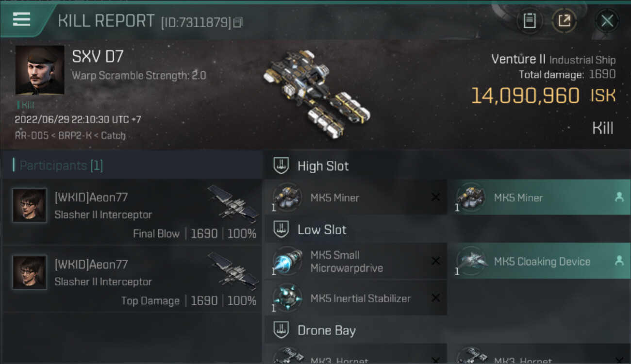This screenshot has width=631, height=364.
Task: View SXV D7 pilot portrait
Action: (x=40, y=70)
